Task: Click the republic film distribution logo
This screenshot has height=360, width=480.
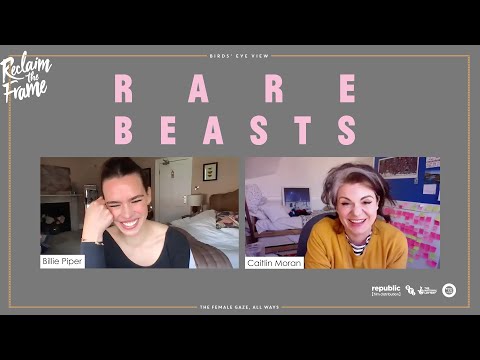Action: [386, 290]
